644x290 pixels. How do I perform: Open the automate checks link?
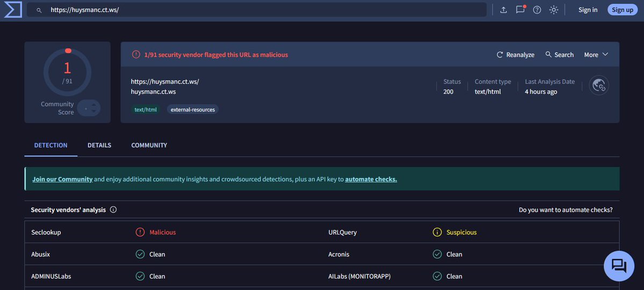pos(371,179)
